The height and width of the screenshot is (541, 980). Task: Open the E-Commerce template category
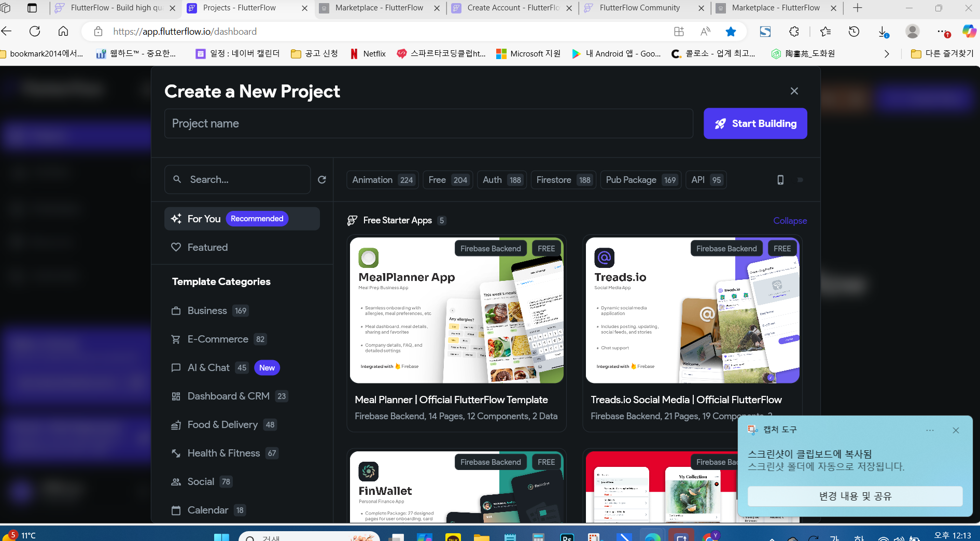coord(219,339)
